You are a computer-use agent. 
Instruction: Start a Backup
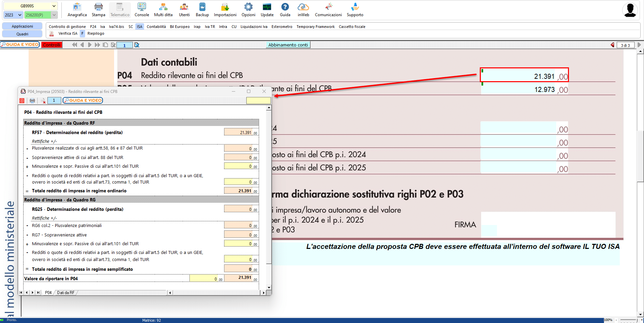(x=202, y=10)
